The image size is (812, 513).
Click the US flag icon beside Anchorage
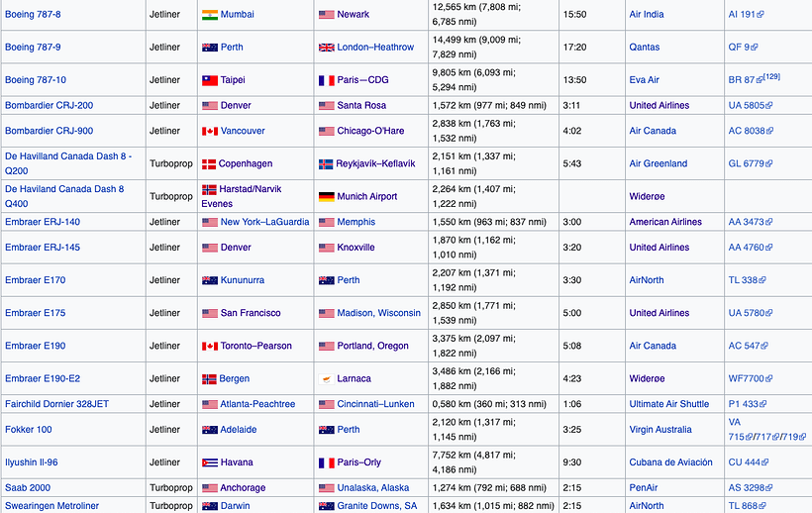point(210,488)
